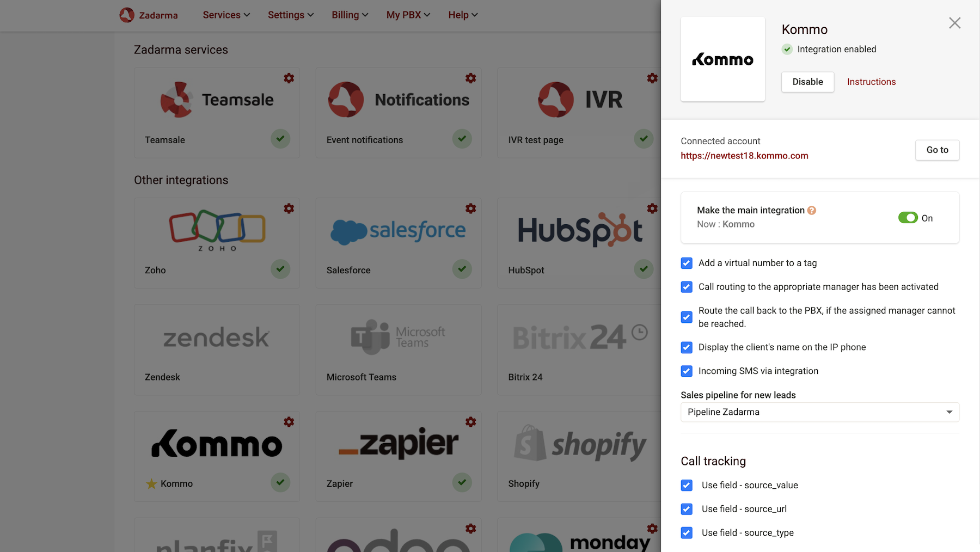The height and width of the screenshot is (552, 980).
Task: Toggle the Make the main integration switch
Action: (x=908, y=218)
